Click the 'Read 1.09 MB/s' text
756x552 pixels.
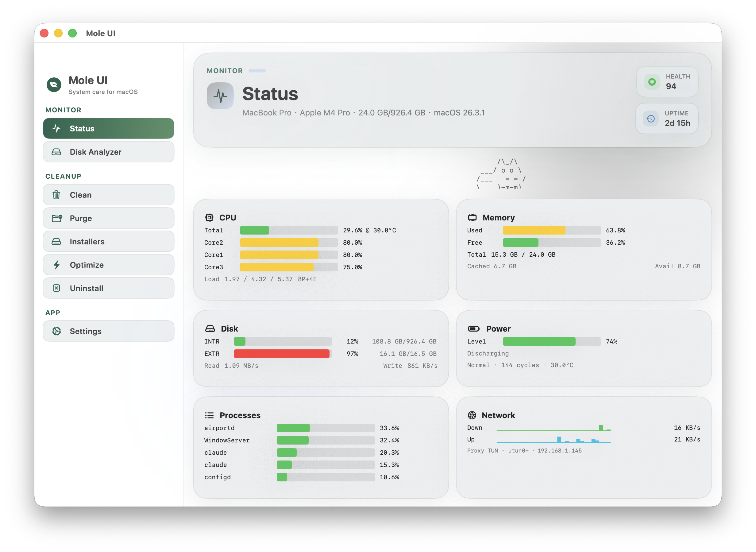pyautogui.click(x=231, y=366)
